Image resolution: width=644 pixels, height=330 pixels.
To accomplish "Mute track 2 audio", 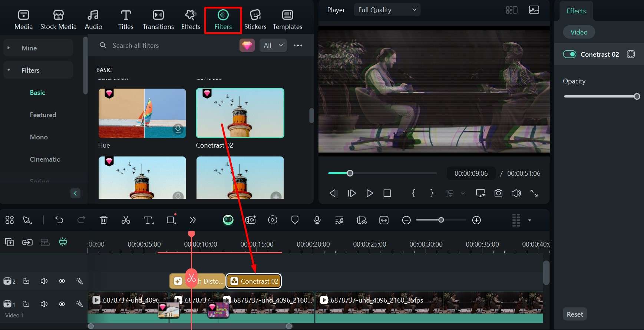I will point(44,281).
